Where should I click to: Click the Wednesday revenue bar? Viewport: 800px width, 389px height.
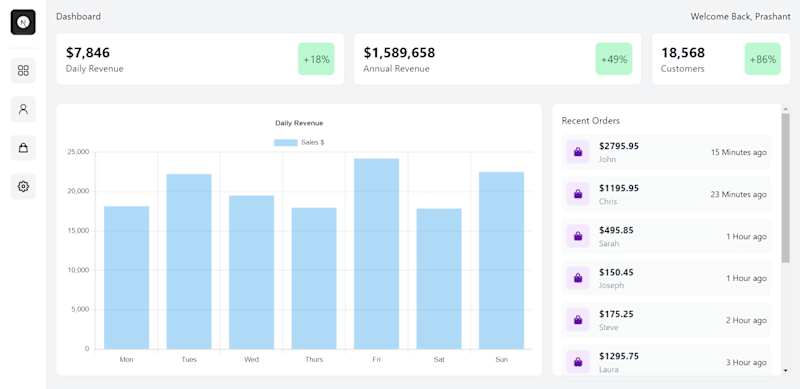252,273
